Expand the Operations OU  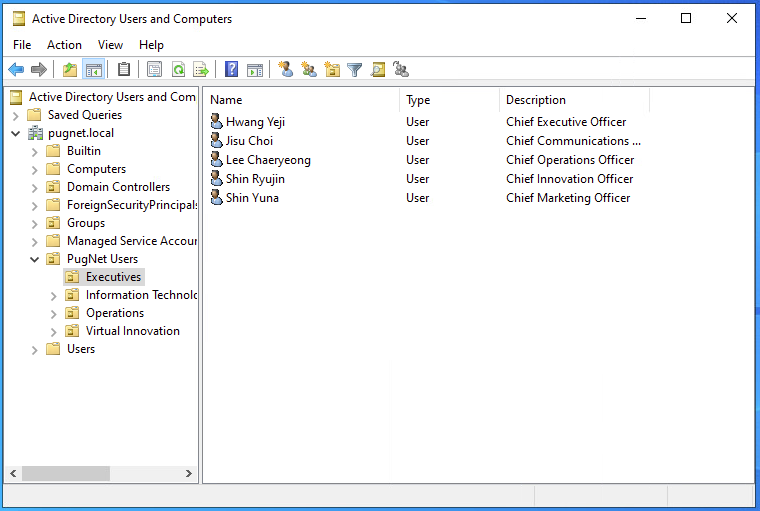click(53, 314)
